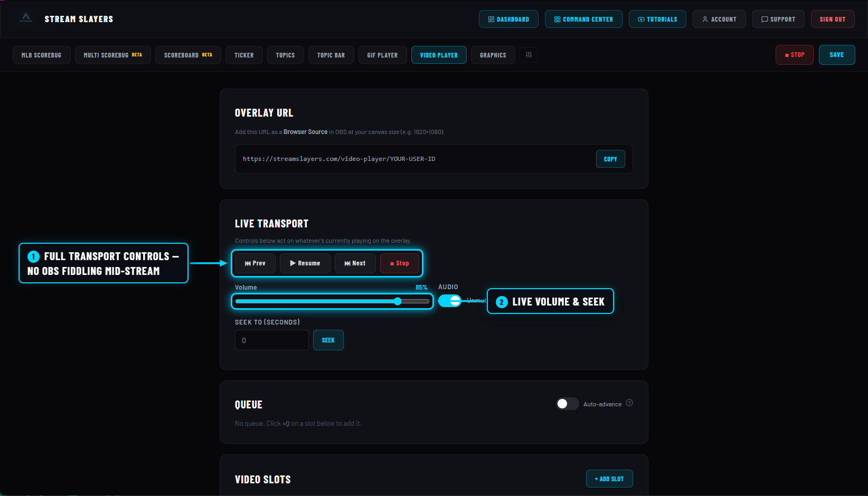Save the current overlay settings
This screenshot has width=868, height=496.
837,55
